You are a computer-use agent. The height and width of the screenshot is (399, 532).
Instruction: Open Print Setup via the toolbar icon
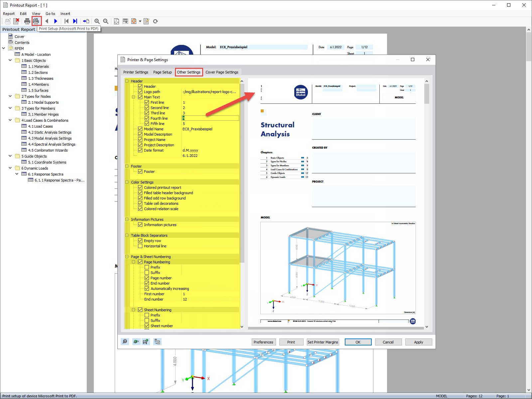click(x=36, y=21)
